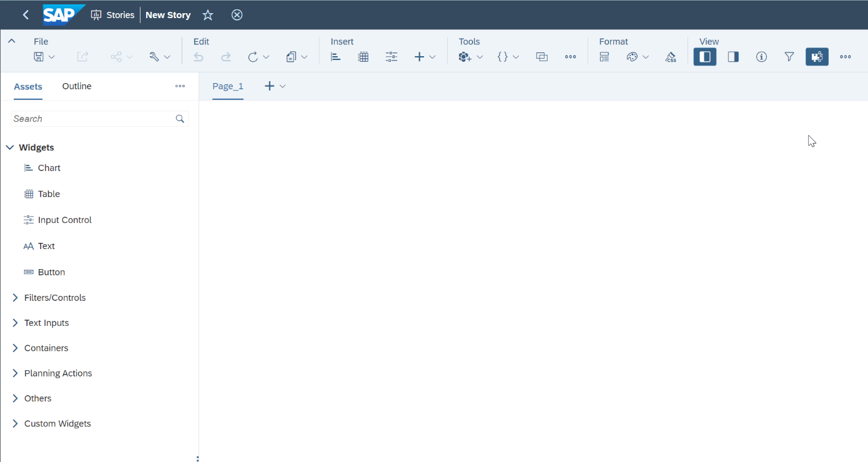The height and width of the screenshot is (462, 868).
Task: Click the info icon in View group
Action: pos(761,57)
